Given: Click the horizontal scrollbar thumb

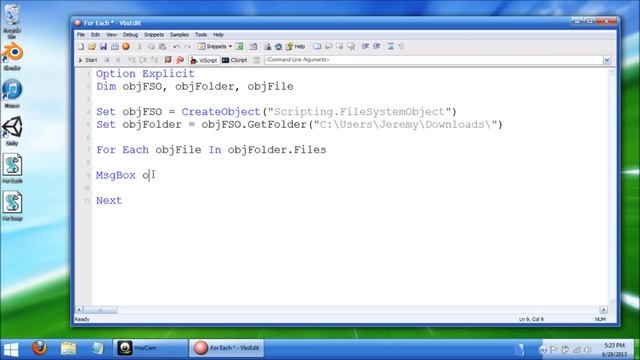Looking at the screenshot, I should [x=100, y=310].
